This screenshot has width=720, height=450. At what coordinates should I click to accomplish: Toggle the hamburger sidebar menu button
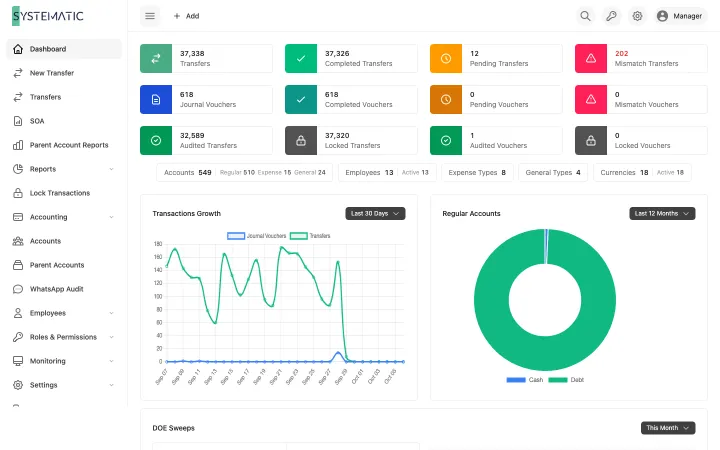(x=150, y=16)
